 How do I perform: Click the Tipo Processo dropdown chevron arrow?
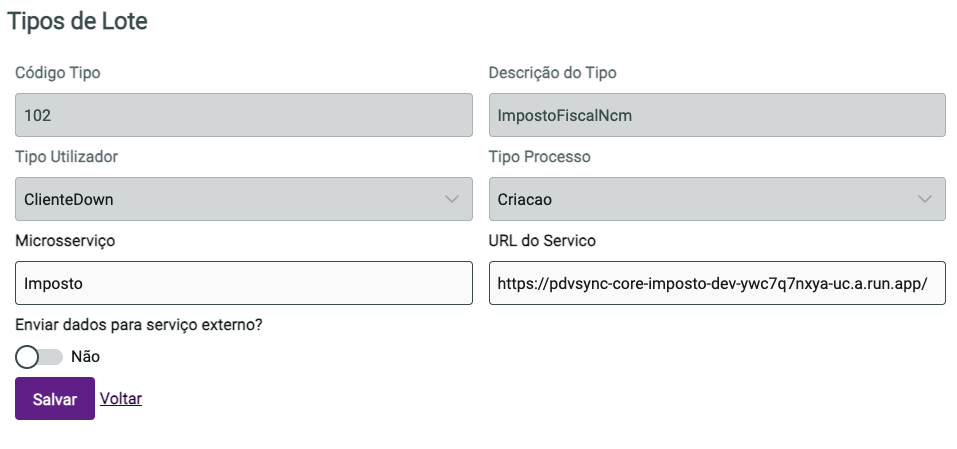(x=924, y=199)
